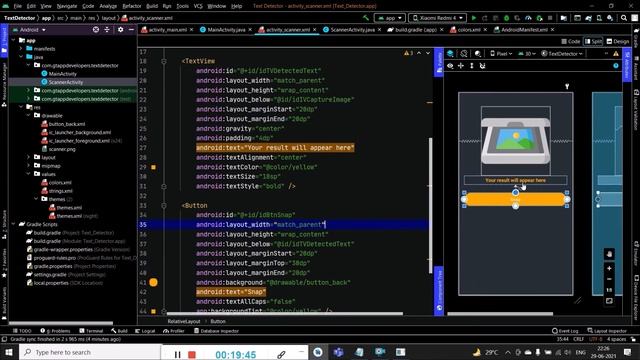This screenshot has width=640, height=360.
Task: Open the Xiaomi Redmi 4 device dropdown
Action: pyautogui.click(x=438, y=18)
